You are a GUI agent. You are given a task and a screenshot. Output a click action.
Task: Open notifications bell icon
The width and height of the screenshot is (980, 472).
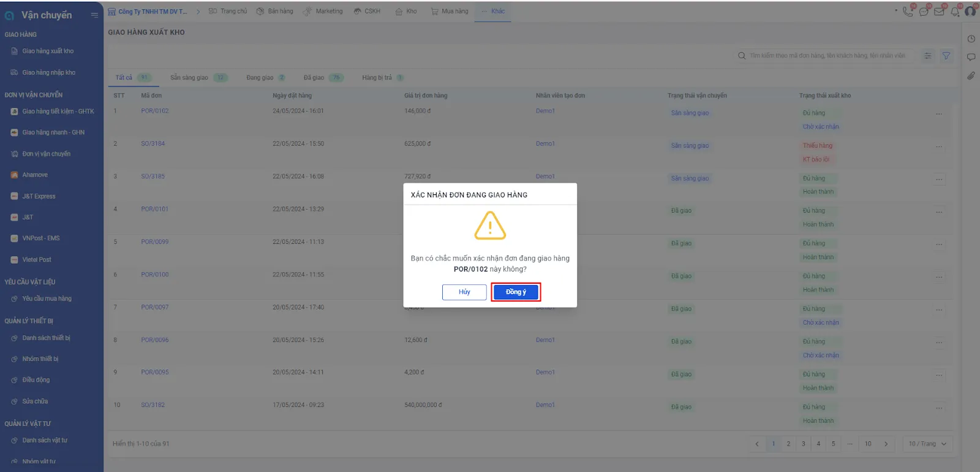955,11
